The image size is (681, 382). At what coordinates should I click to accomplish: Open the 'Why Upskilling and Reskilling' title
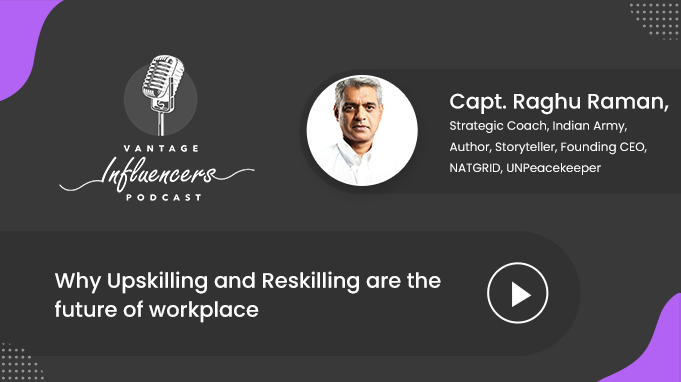(248, 281)
